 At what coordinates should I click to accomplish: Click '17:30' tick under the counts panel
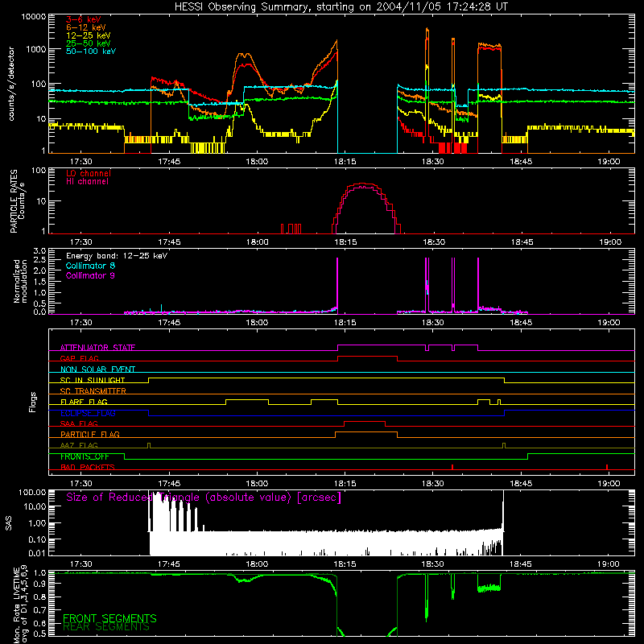(x=81, y=162)
